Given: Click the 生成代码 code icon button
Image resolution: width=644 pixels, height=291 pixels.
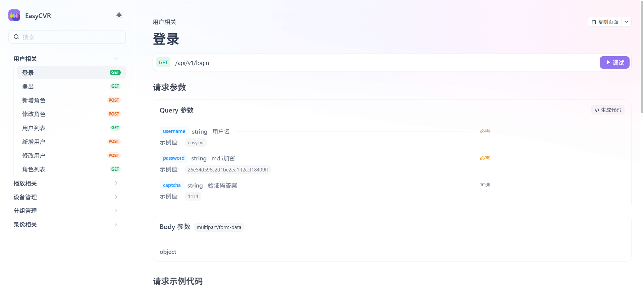Looking at the screenshot, I should (x=607, y=110).
